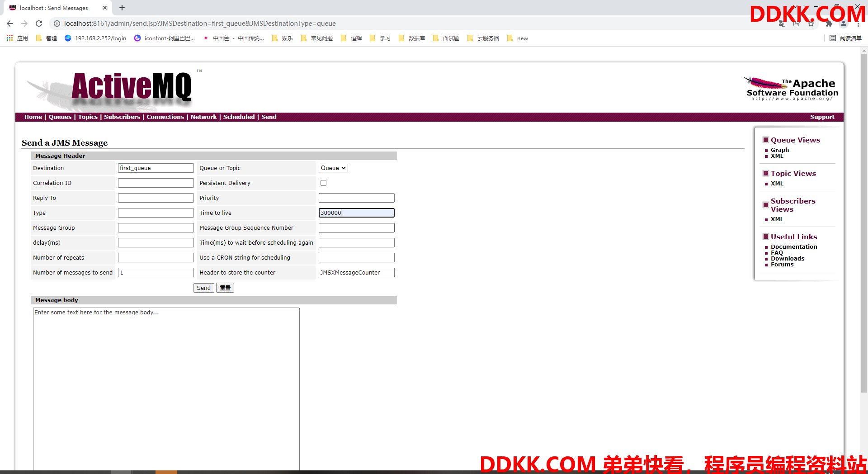Screen dimensions: 868x474
Task: Open the 面试题 bookmark folder
Action: pos(446,38)
